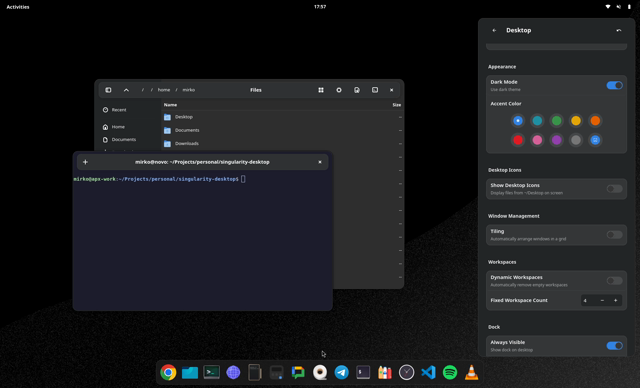This screenshot has width=640, height=388.
Task: Open Activities overview
Action: point(18,7)
